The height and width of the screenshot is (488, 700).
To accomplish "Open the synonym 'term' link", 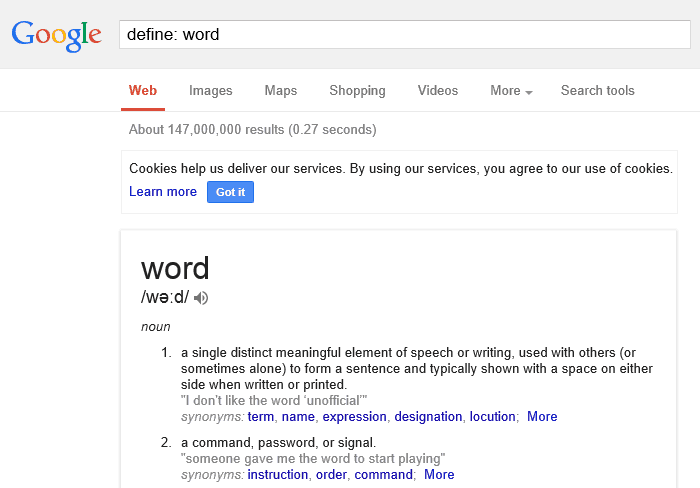I will point(261,417).
